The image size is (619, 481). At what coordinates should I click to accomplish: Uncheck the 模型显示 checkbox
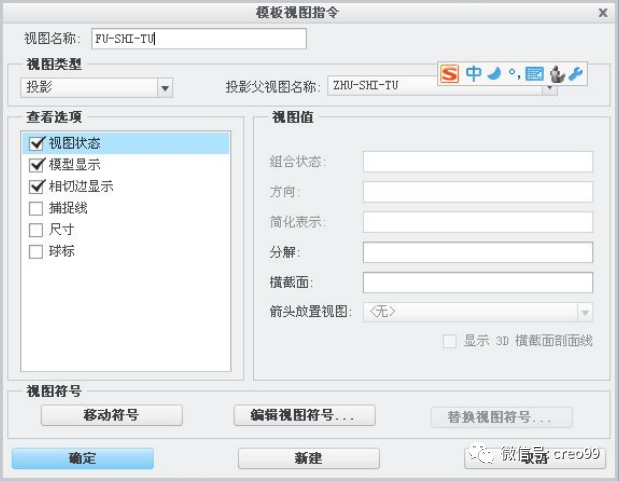tap(37, 165)
